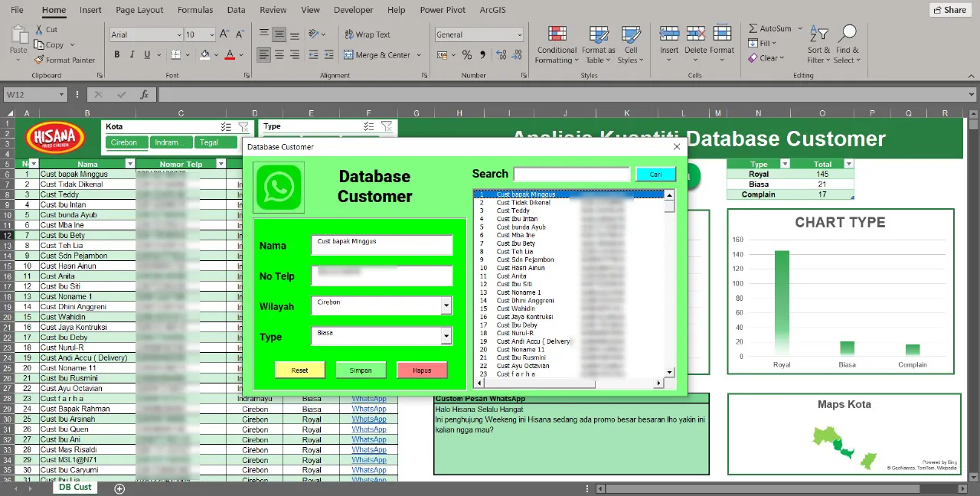The width and height of the screenshot is (980, 496).
Task: Open the Nama column filter dropdown
Action: click(129, 164)
